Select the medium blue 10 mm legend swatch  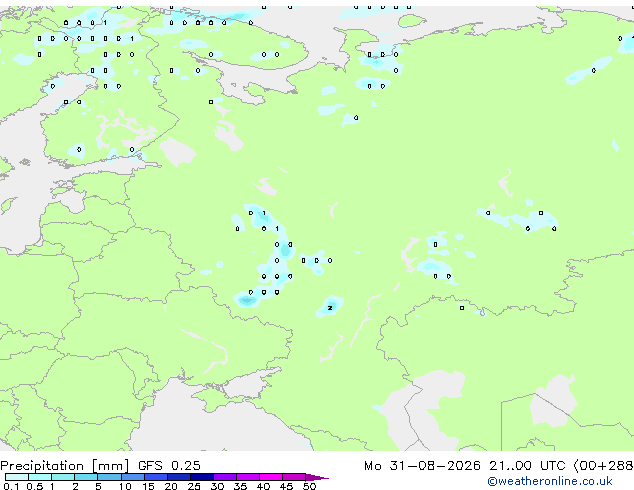(132, 477)
